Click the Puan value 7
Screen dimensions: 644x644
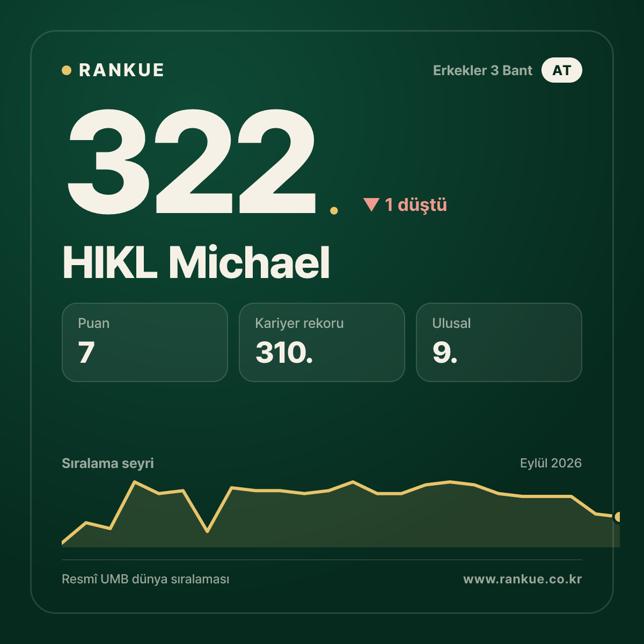pyautogui.click(x=86, y=353)
